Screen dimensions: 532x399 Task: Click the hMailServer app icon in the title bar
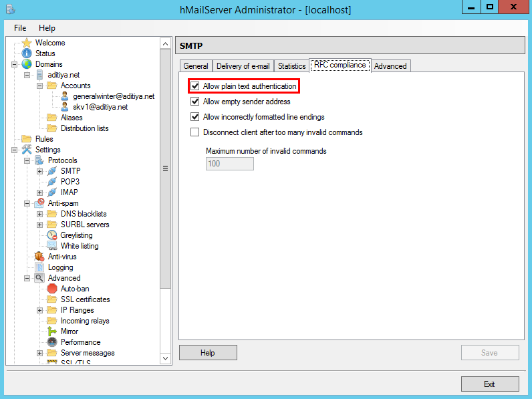(x=11, y=9)
